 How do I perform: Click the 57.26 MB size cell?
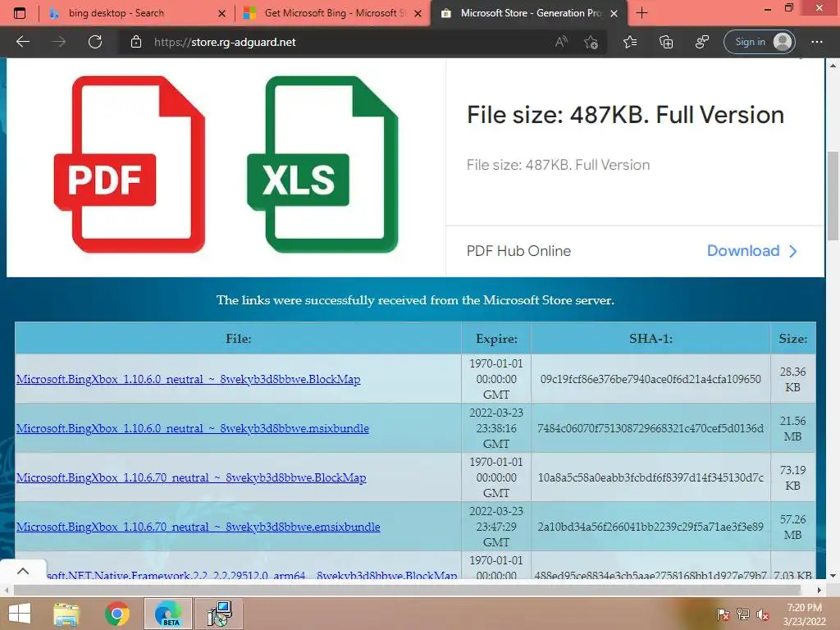pyautogui.click(x=793, y=527)
